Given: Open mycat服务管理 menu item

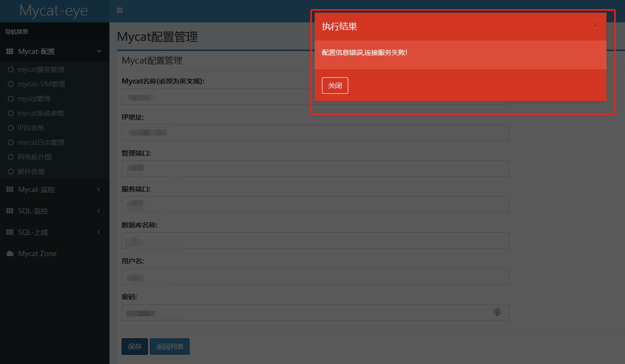Looking at the screenshot, I should pyautogui.click(x=41, y=69).
